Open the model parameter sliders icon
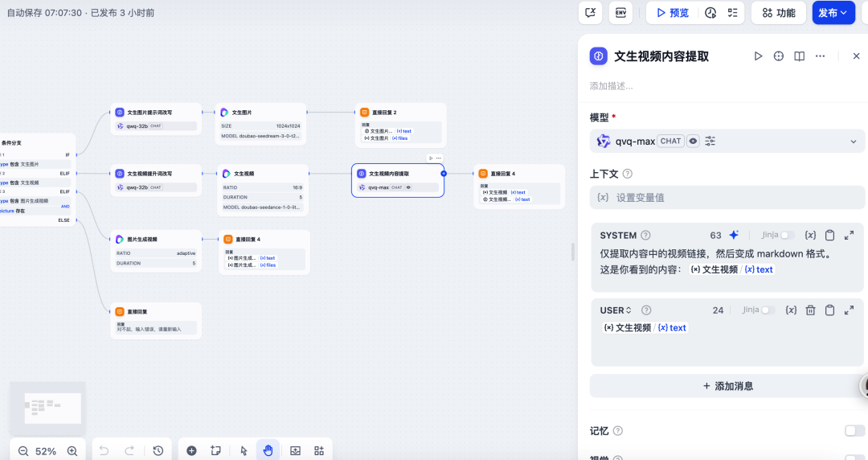This screenshot has height=460, width=868. click(x=710, y=142)
